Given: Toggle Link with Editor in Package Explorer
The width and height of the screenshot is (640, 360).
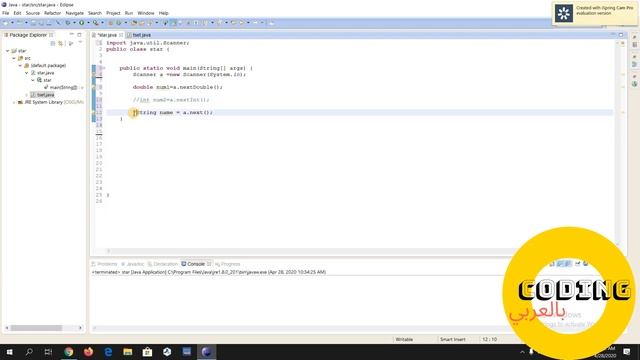Looking at the screenshot, I should (61, 43).
